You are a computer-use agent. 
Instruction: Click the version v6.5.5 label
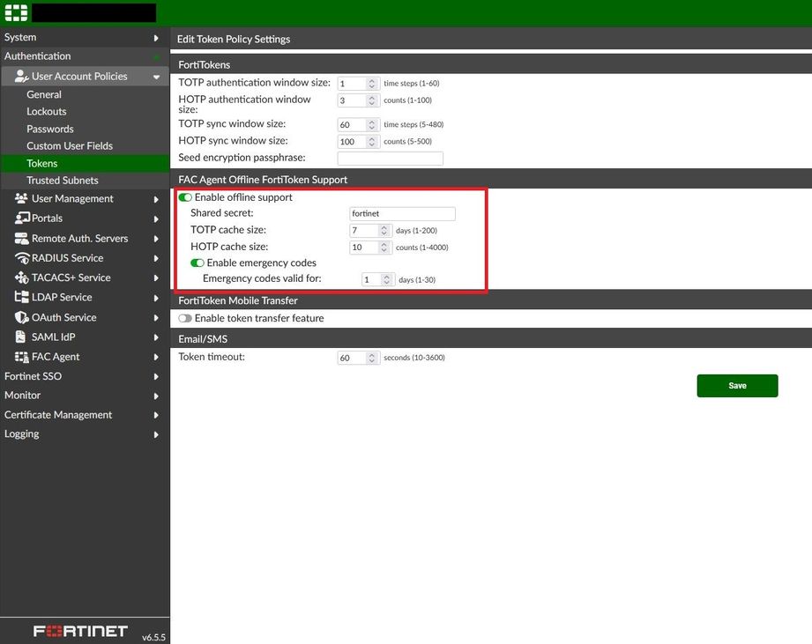(x=153, y=637)
